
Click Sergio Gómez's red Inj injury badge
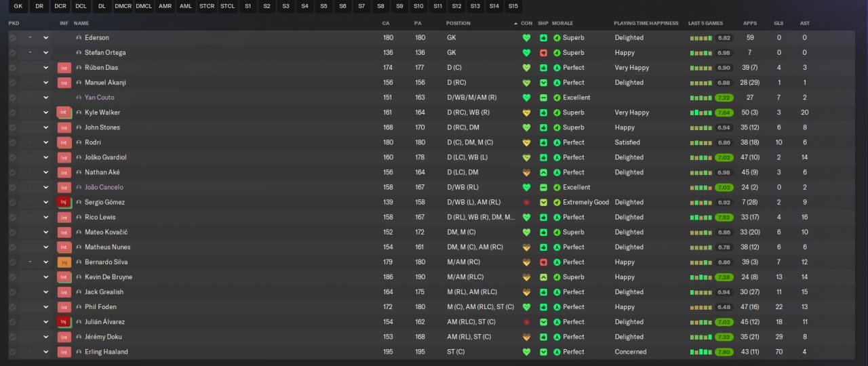[64, 202]
